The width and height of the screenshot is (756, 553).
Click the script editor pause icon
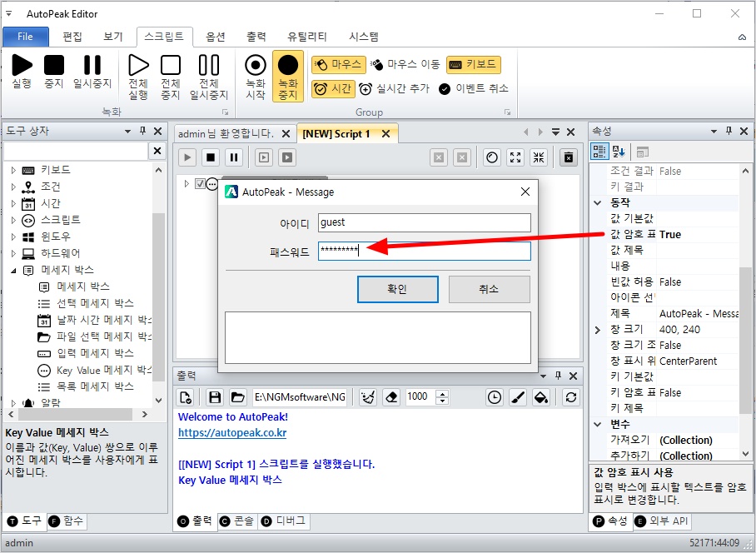pyautogui.click(x=234, y=157)
